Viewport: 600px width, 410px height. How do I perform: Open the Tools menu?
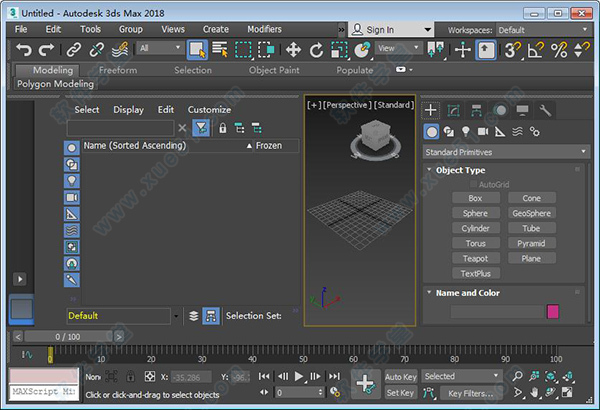click(90, 29)
